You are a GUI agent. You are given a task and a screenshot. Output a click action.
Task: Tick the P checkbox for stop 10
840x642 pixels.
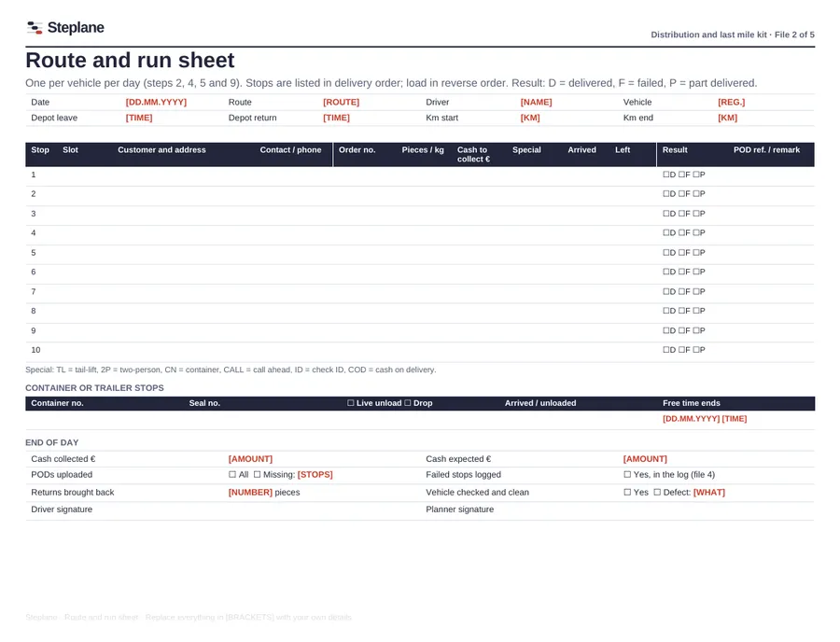coord(696,350)
